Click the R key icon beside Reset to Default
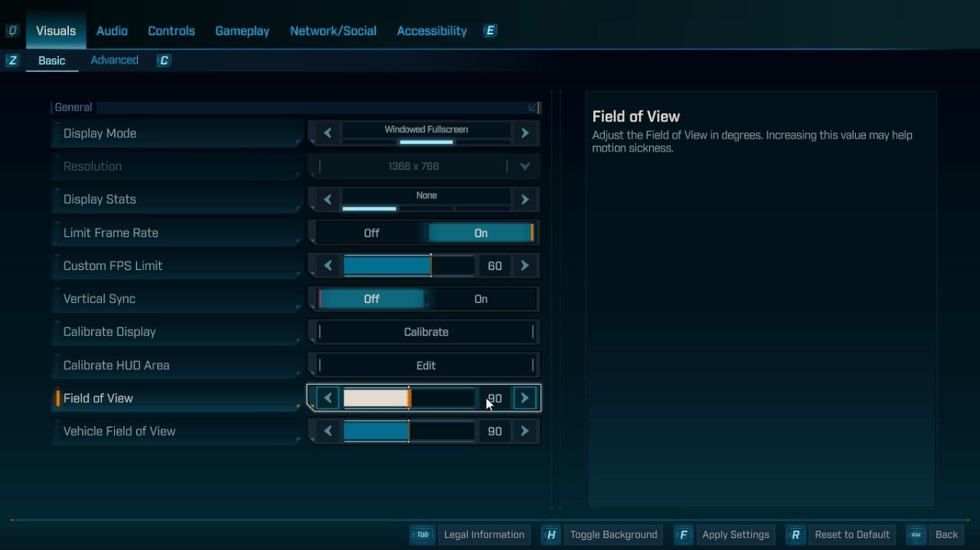 click(x=795, y=535)
